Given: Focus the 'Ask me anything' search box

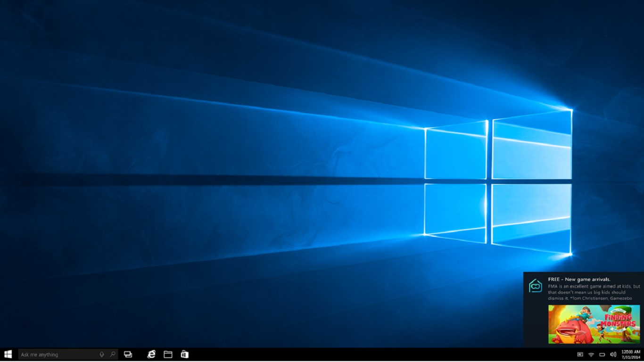Looking at the screenshot, I should coord(68,354).
